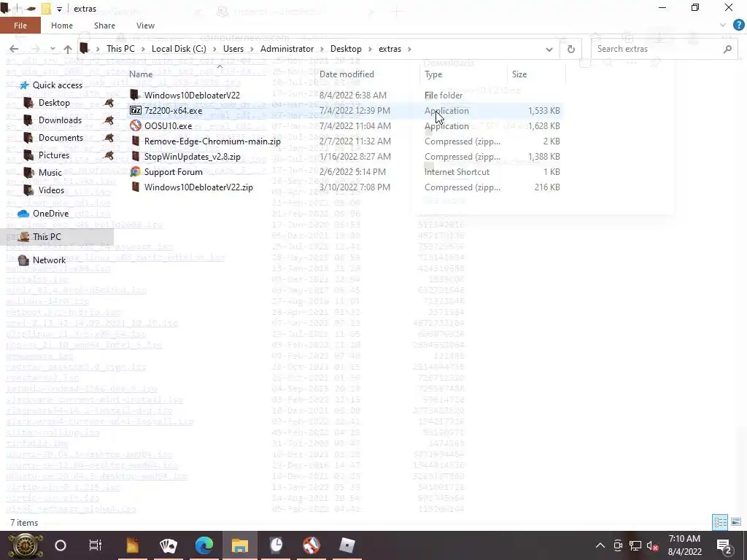Select the Remove-Edge-Chromium-main.zip archive icon
747x560 pixels.
[x=135, y=141]
